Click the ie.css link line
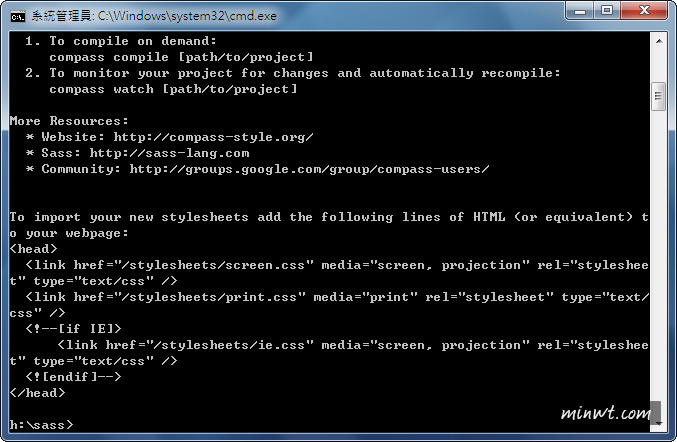The width and height of the screenshot is (677, 442). 329,353
